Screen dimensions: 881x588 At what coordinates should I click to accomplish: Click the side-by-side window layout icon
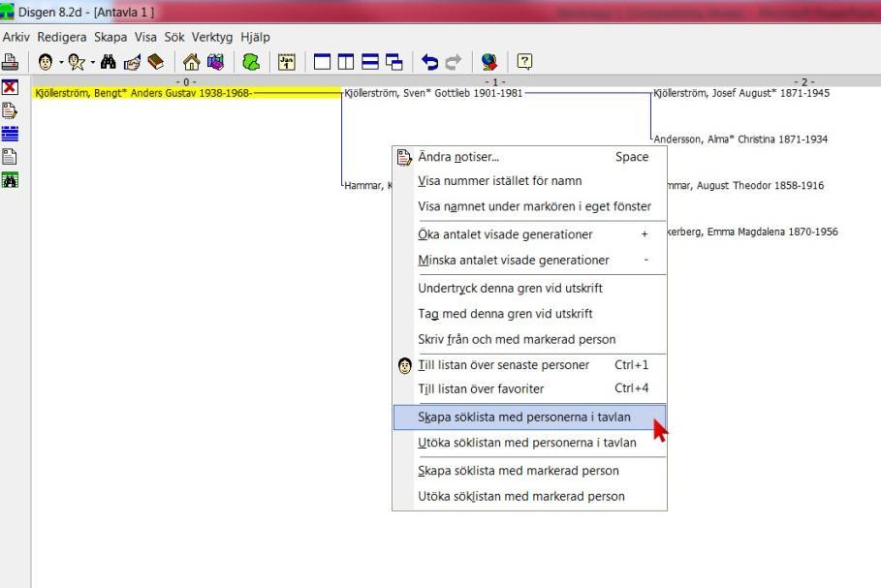(346, 62)
